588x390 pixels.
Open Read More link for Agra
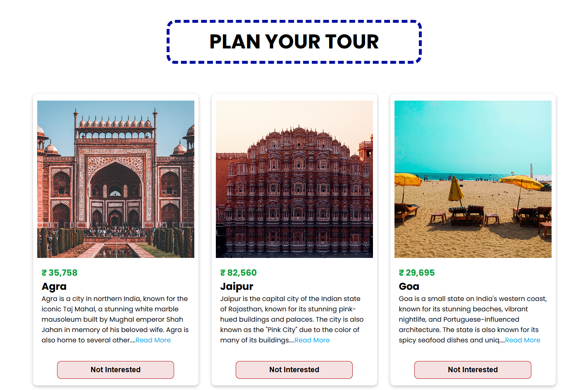(x=153, y=340)
